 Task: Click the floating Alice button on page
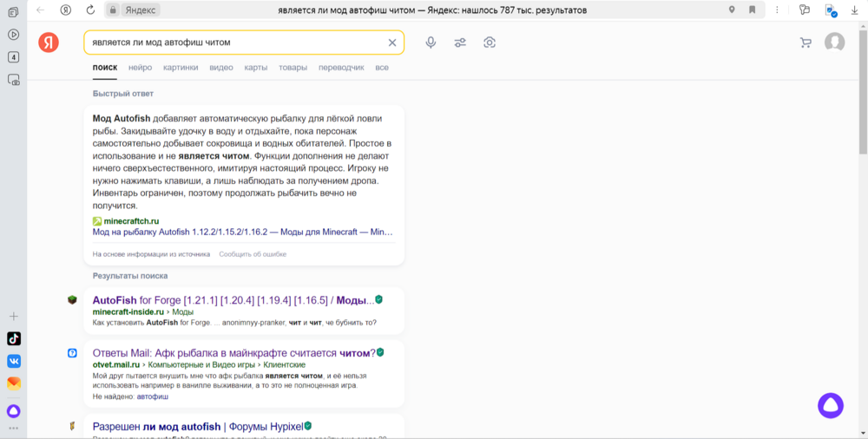point(831,406)
